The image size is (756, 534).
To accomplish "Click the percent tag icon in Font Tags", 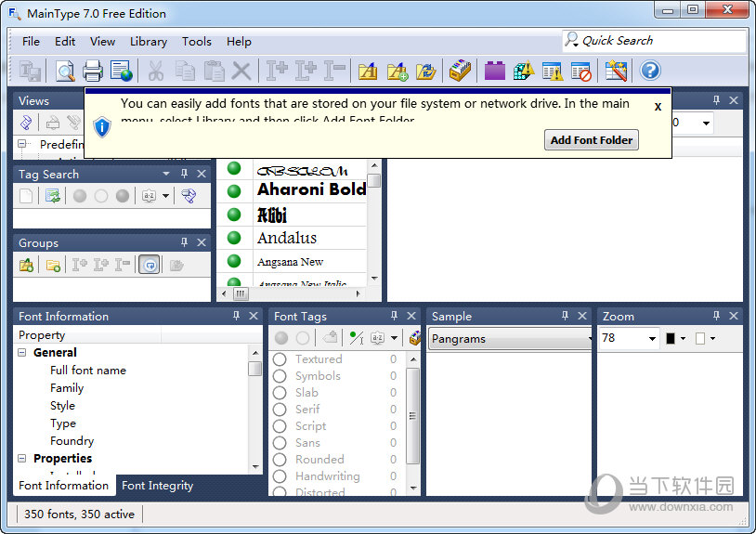I will [x=357, y=338].
